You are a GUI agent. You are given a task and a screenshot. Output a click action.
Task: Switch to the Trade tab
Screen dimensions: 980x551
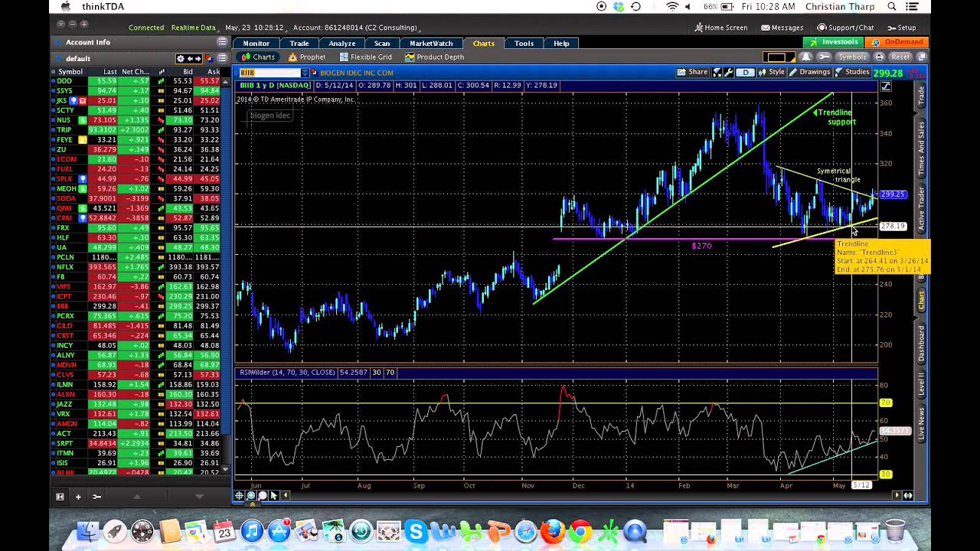pos(299,43)
